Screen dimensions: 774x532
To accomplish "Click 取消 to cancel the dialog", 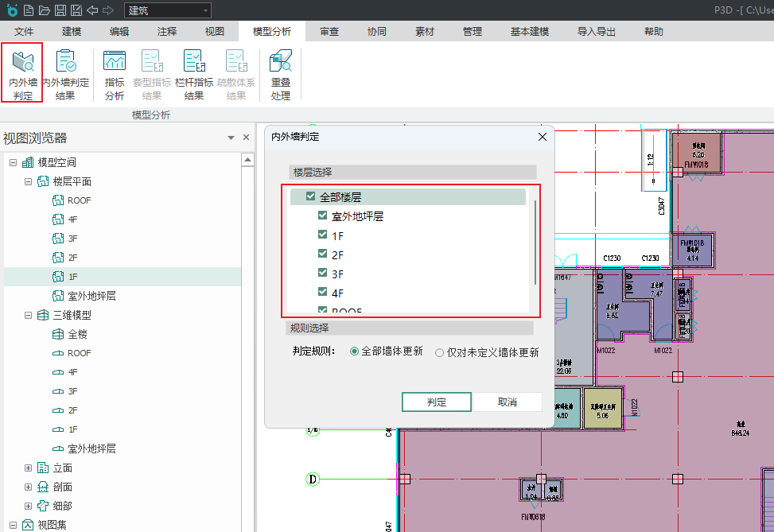I will point(508,402).
